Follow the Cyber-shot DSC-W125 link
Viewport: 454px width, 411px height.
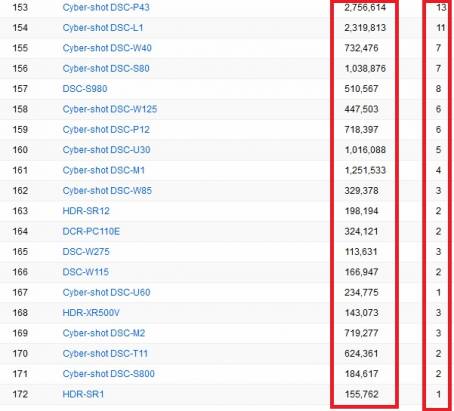point(110,109)
